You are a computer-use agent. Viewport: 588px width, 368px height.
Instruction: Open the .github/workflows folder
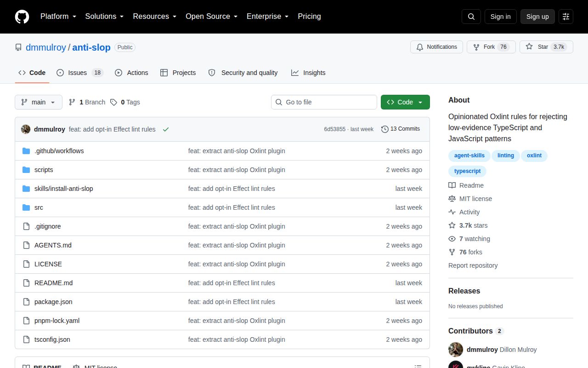pyautogui.click(x=59, y=151)
